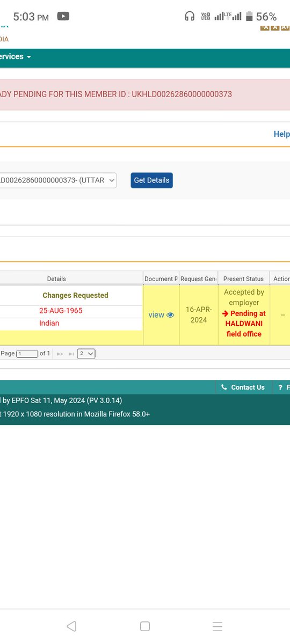Open the Services dropdown menu
Screen dimensions: 290x644
coord(15,57)
